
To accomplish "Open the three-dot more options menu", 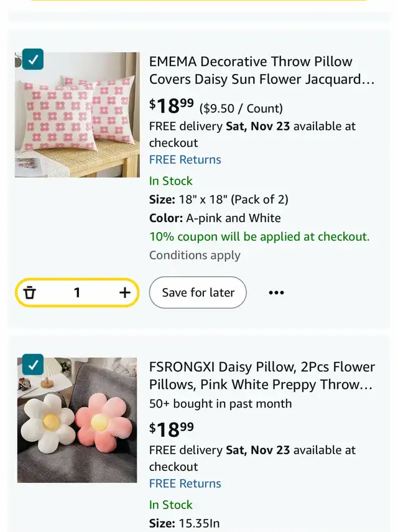I will pyautogui.click(x=276, y=292).
